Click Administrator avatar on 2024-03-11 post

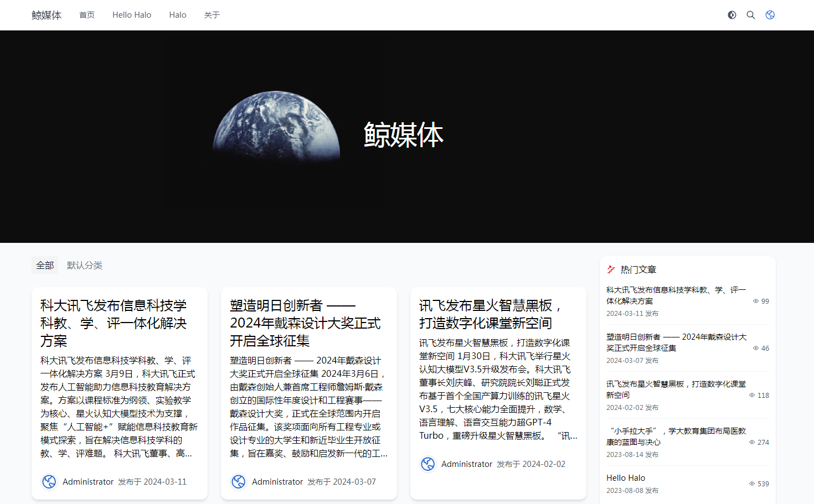(49, 482)
